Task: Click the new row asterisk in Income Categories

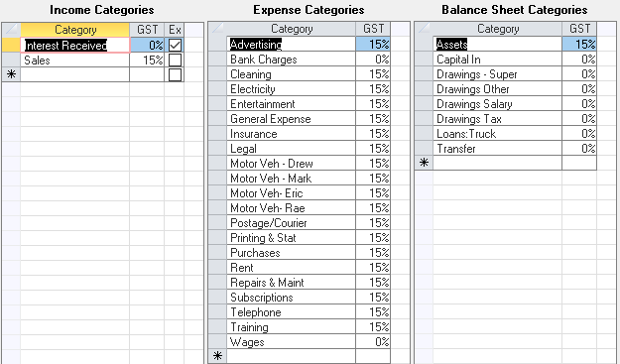Action: point(11,74)
